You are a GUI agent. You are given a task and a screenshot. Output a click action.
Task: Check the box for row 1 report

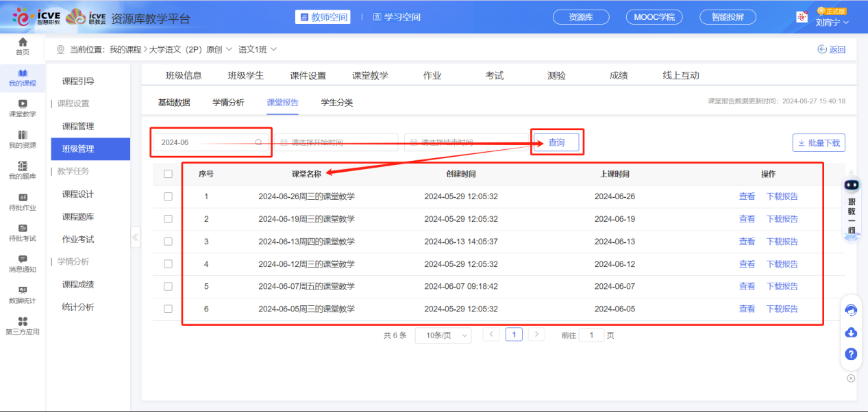[x=168, y=196]
